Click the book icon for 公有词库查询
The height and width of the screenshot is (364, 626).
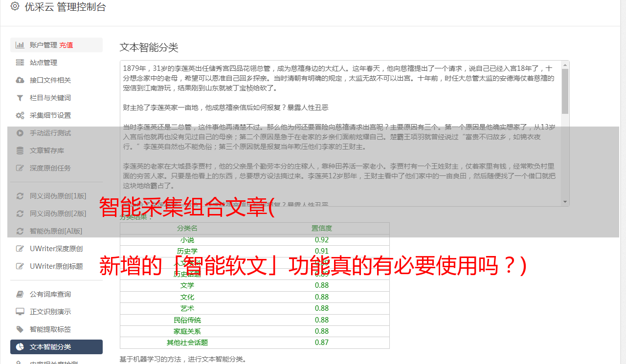[20, 294]
